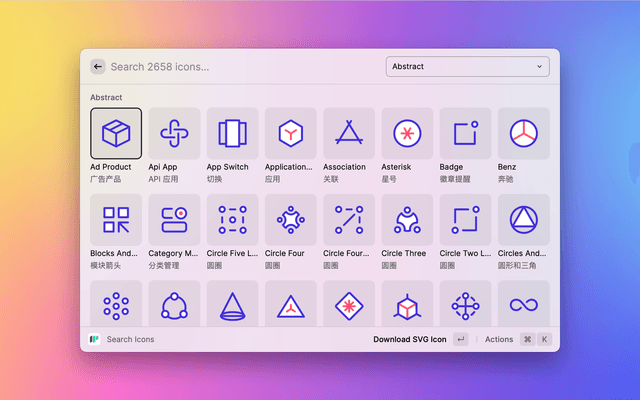
Task: Choose the Category Management icon
Action: [174, 219]
